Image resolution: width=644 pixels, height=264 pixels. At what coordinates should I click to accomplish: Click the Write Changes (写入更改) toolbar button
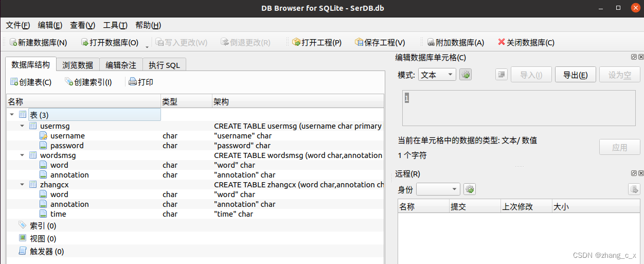tap(181, 43)
